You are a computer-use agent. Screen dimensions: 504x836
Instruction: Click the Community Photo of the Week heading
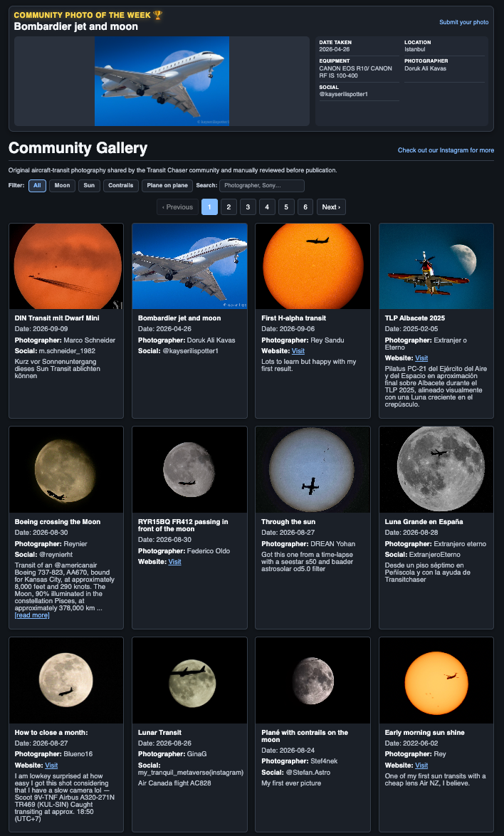pos(88,15)
